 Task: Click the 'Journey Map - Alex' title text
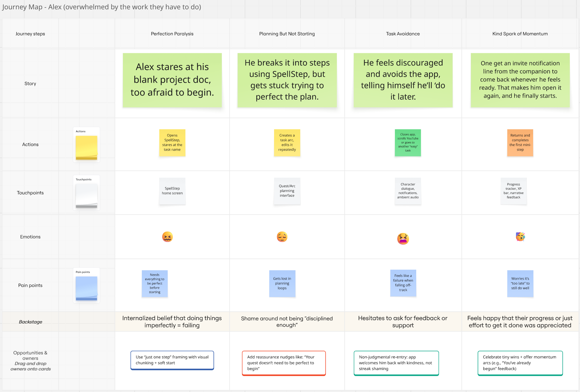coord(101,7)
